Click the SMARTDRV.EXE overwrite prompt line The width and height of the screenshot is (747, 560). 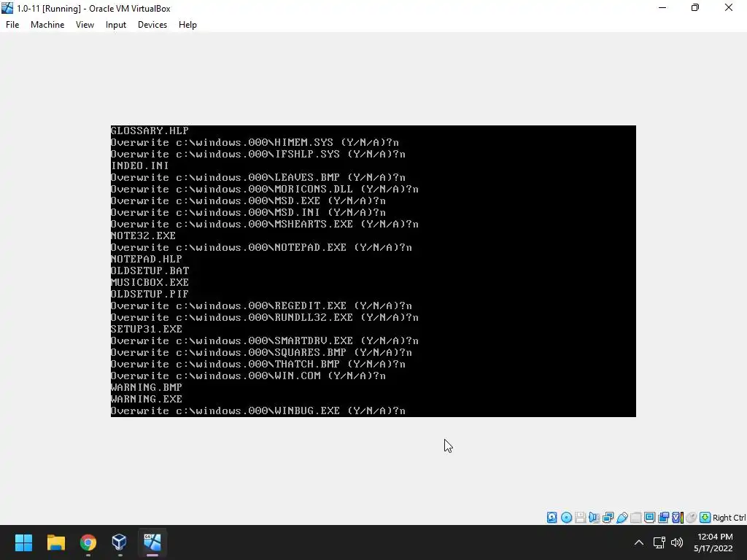click(x=264, y=341)
